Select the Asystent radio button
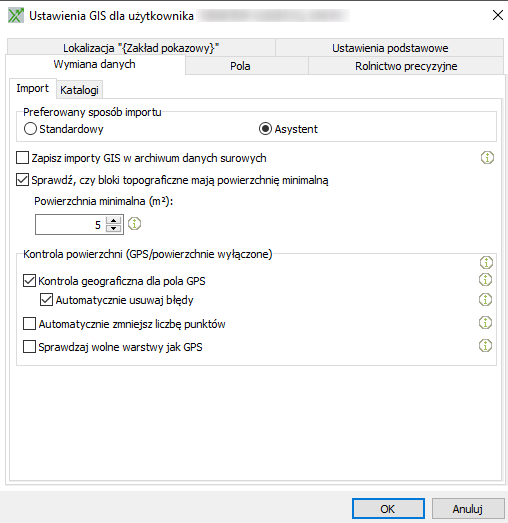508x523 pixels. point(265,129)
